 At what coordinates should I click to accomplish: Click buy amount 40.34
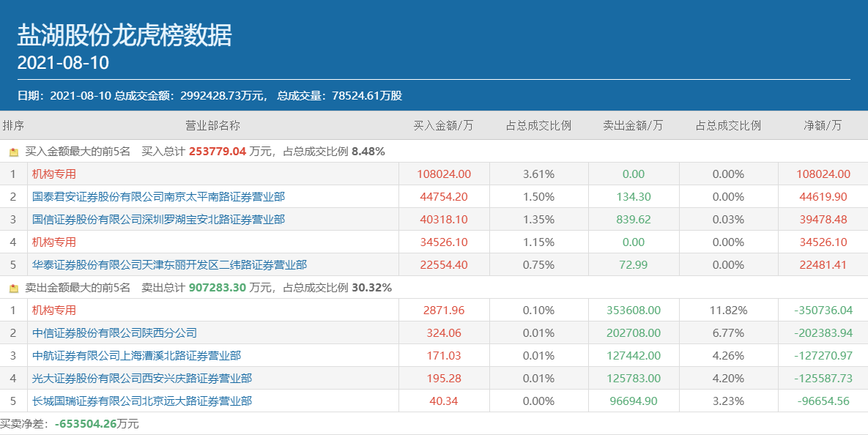(444, 401)
